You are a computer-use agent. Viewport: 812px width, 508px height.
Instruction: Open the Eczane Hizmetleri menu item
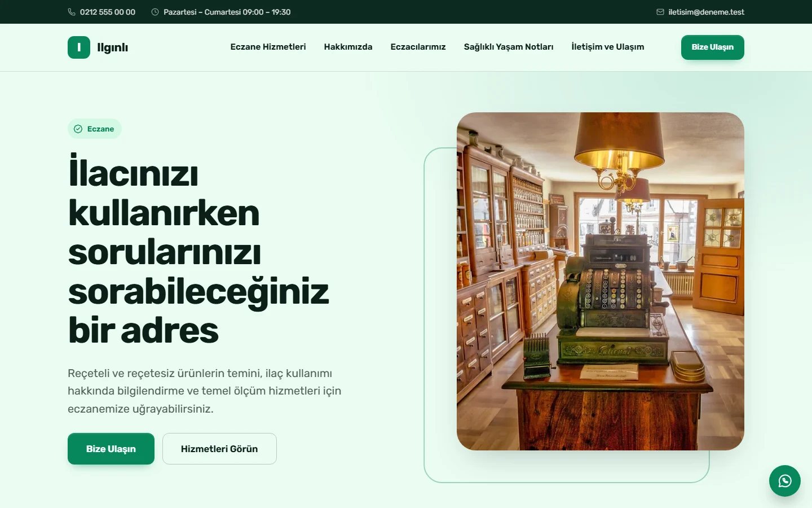tap(268, 47)
